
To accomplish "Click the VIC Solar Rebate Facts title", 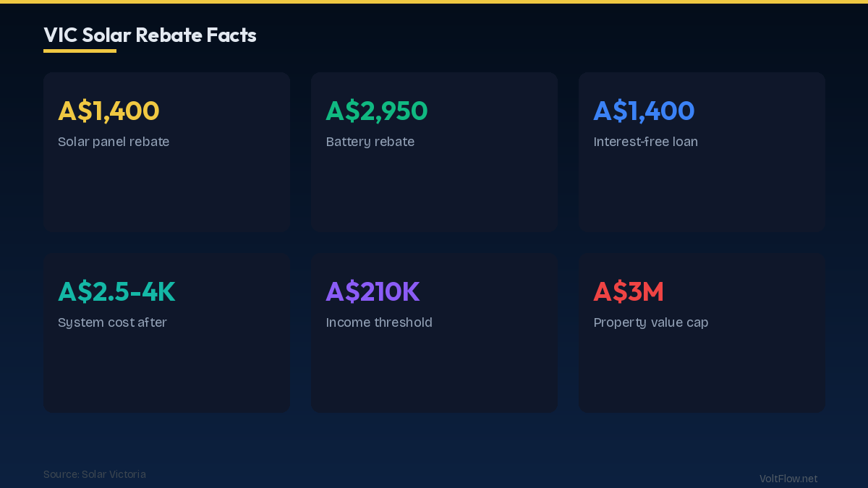I will pos(150,35).
